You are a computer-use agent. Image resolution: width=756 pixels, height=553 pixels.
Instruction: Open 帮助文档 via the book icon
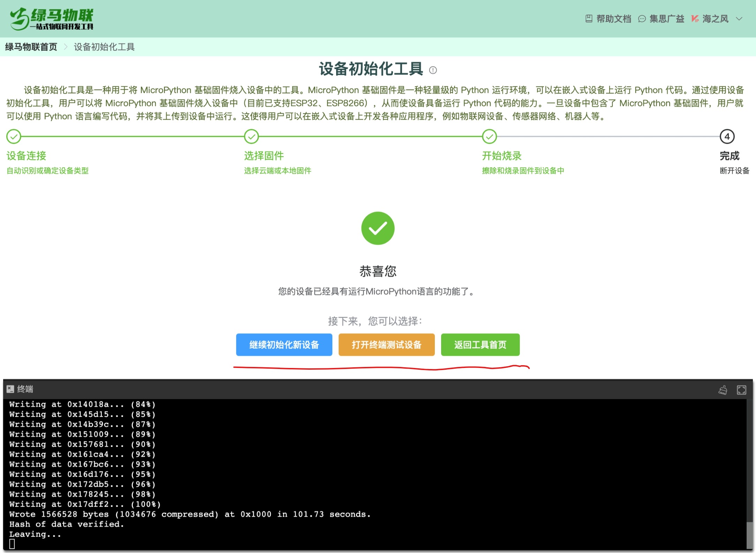[x=589, y=19]
